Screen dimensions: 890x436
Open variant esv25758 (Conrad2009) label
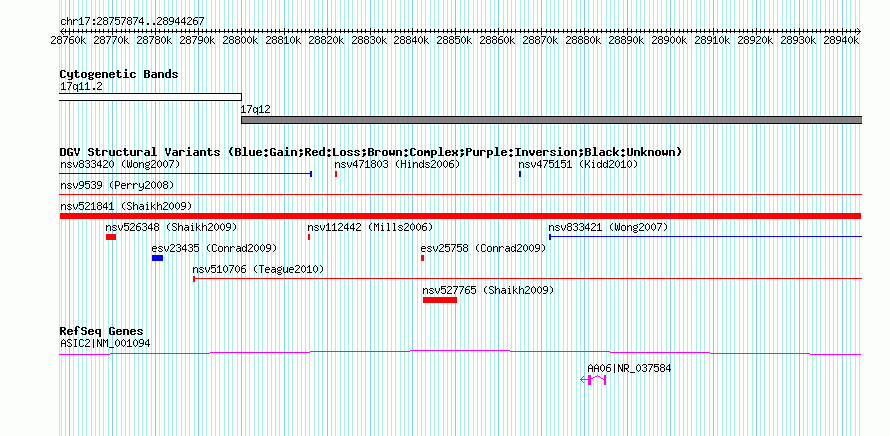(483, 249)
